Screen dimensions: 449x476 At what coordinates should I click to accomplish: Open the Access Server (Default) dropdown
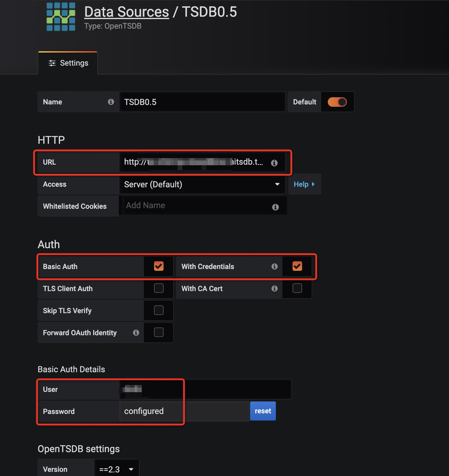pyautogui.click(x=202, y=184)
